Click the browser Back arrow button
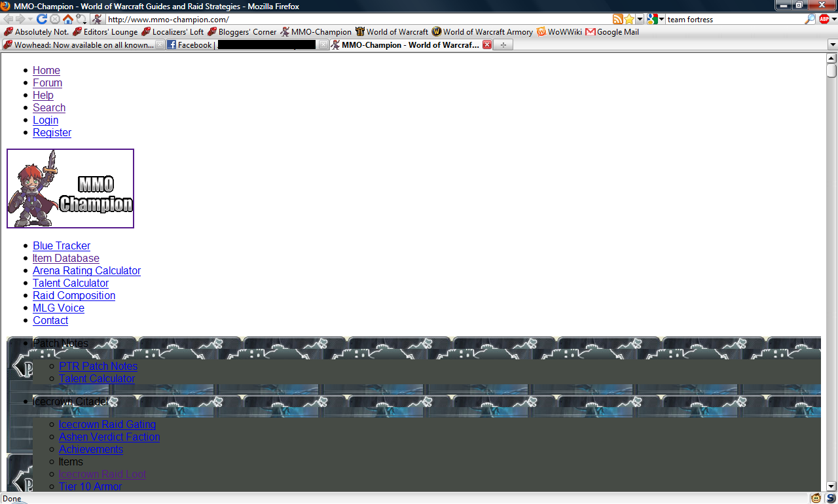 pos(9,19)
